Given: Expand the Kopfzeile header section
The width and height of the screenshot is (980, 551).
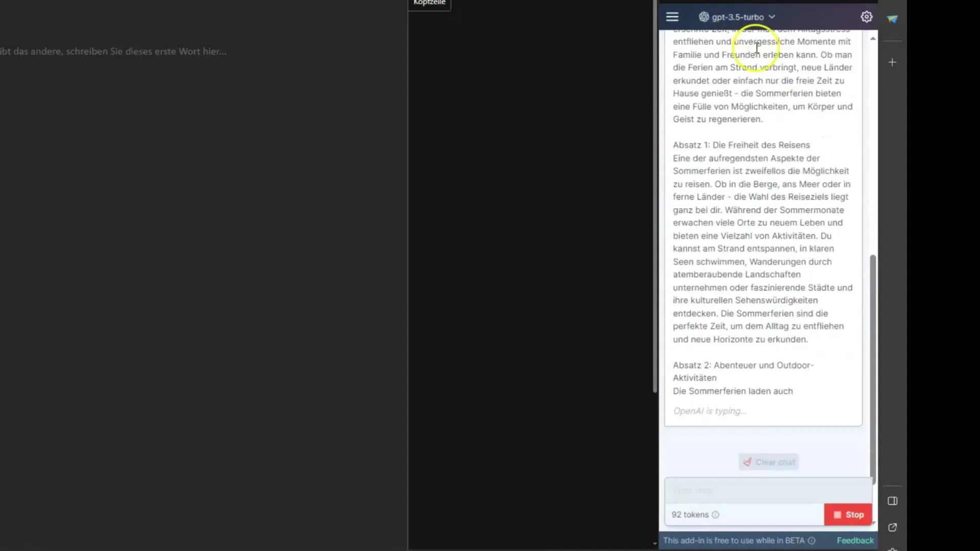Looking at the screenshot, I should (x=428, y=4).
